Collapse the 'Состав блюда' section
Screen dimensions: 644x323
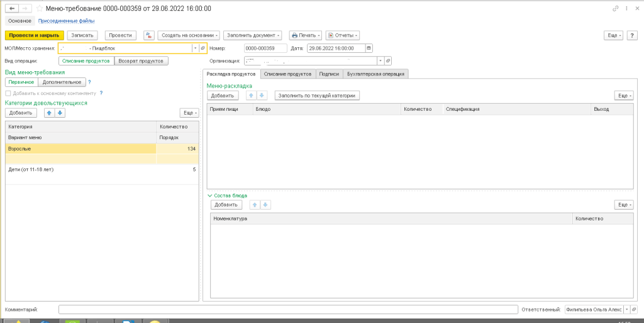coord(211,196)
